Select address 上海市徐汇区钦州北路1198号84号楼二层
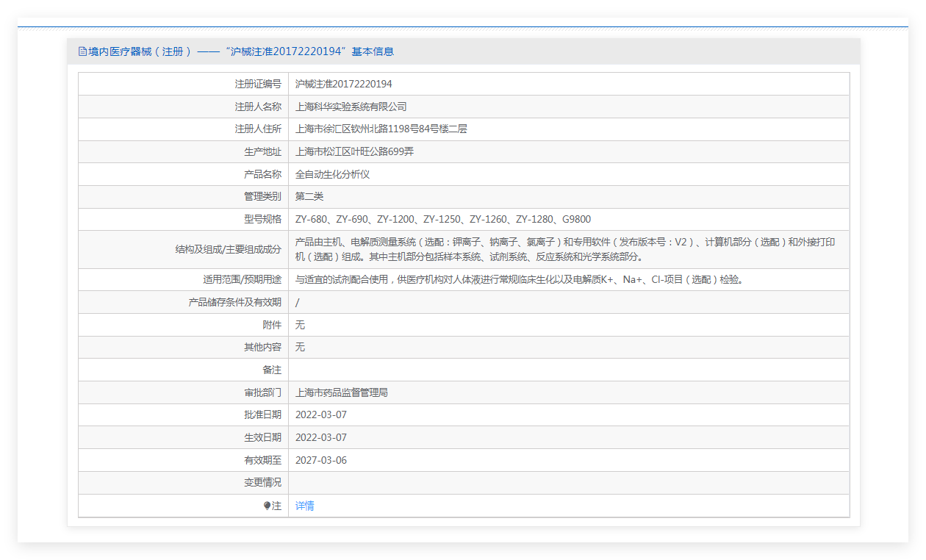 coord(381,129)
